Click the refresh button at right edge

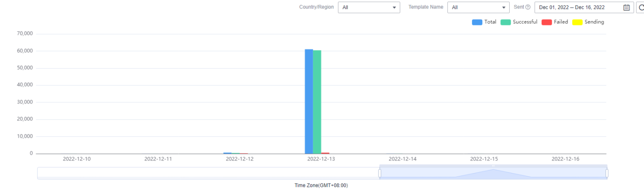click(640, 8)
